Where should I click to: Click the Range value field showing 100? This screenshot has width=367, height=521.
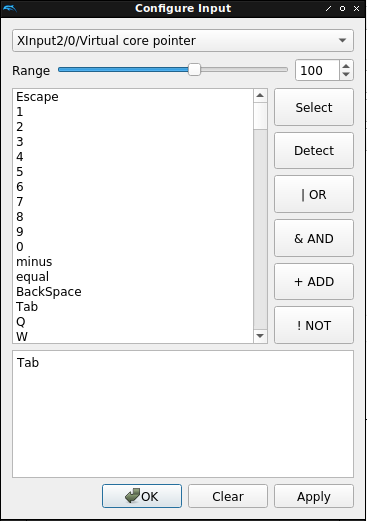pos(317,70)
